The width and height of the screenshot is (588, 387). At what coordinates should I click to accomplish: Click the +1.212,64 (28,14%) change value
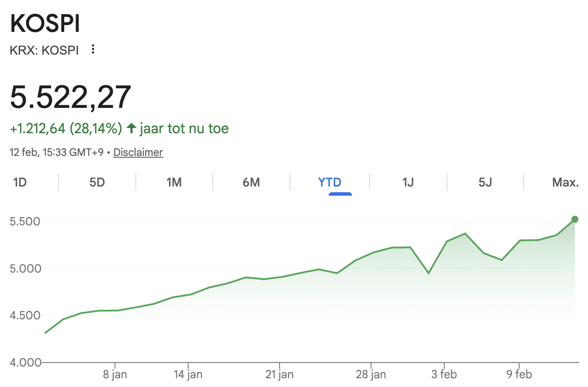click(x=66, y=128)
